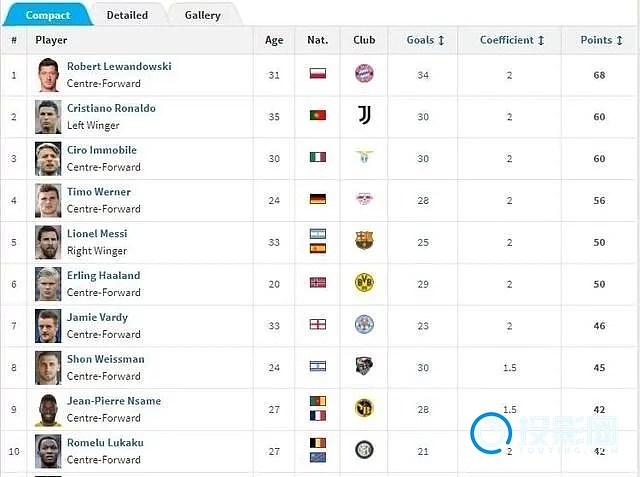Switch to the Gallery tab
Screen dimensions: 640x477
[202, 15]
